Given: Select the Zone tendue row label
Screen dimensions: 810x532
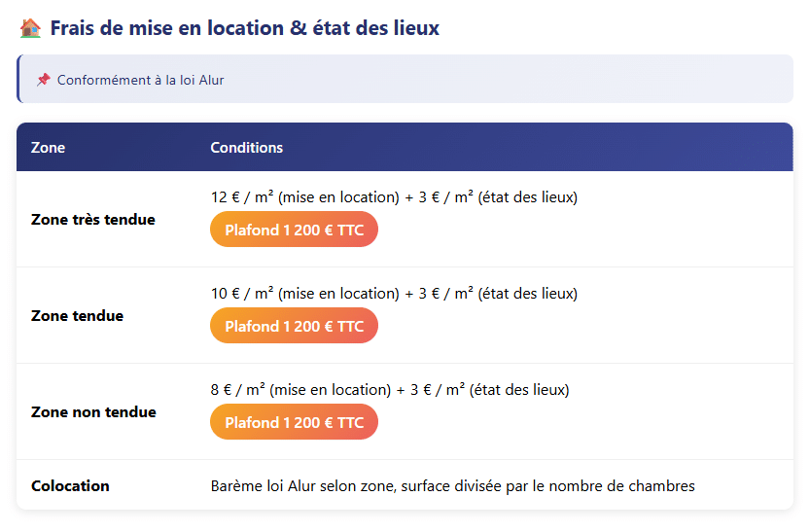Looking at the screenshot, I should click(78, 316).
